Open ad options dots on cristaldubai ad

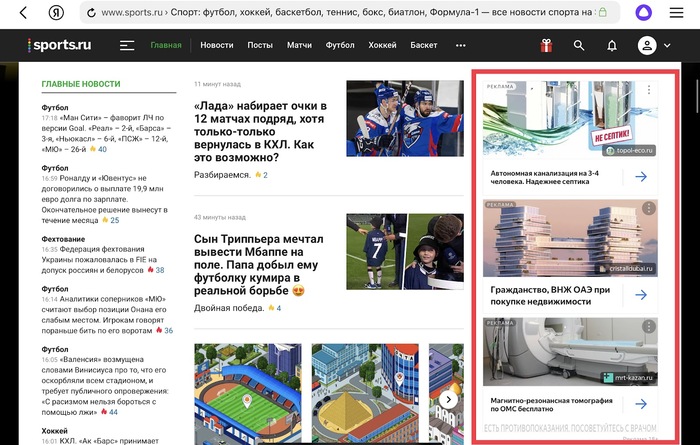[x=649, y=208]
